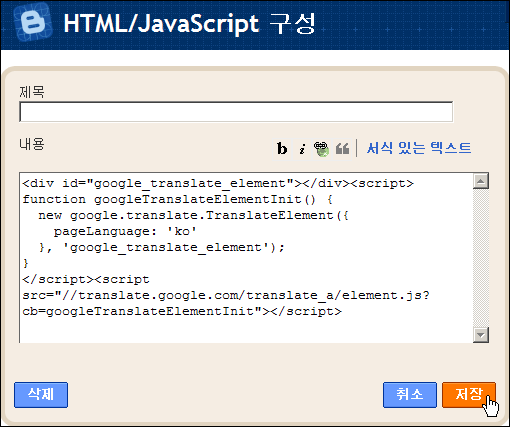
Task: Switch to 서식 있는 텍스트 rich text mode
Action: point(419,148)
